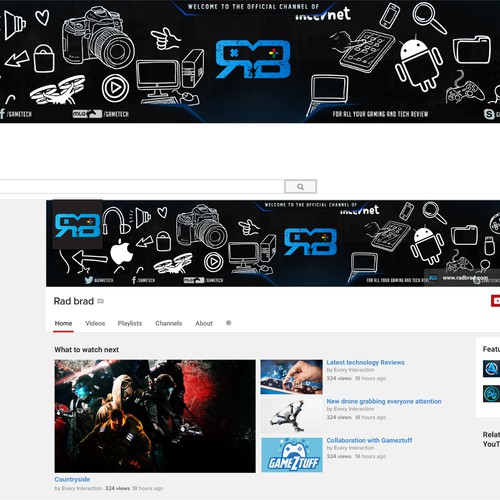Open the second featured channel icon
The width and height of the screenshot is (500, 500).
491,394
